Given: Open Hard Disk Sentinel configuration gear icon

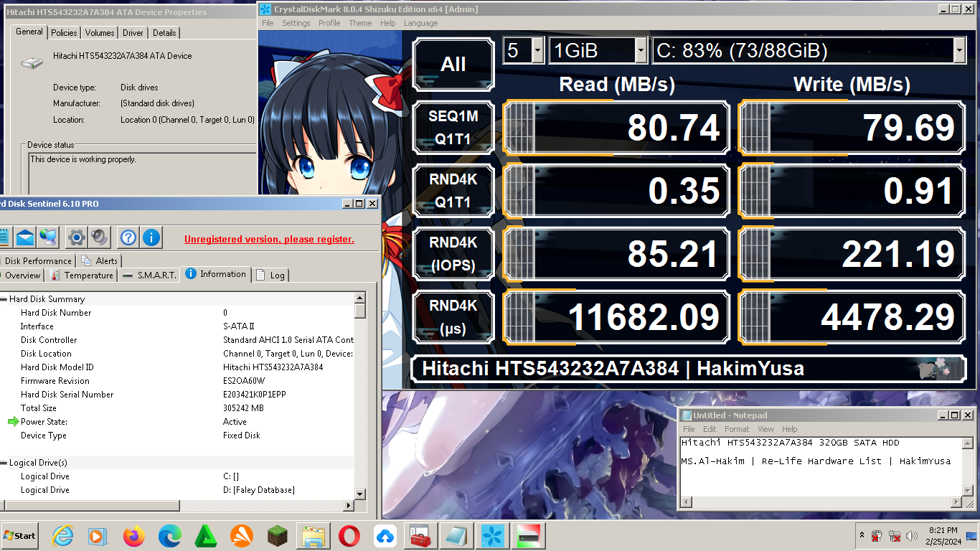Looking at the screenshot, I should [76, 237].
